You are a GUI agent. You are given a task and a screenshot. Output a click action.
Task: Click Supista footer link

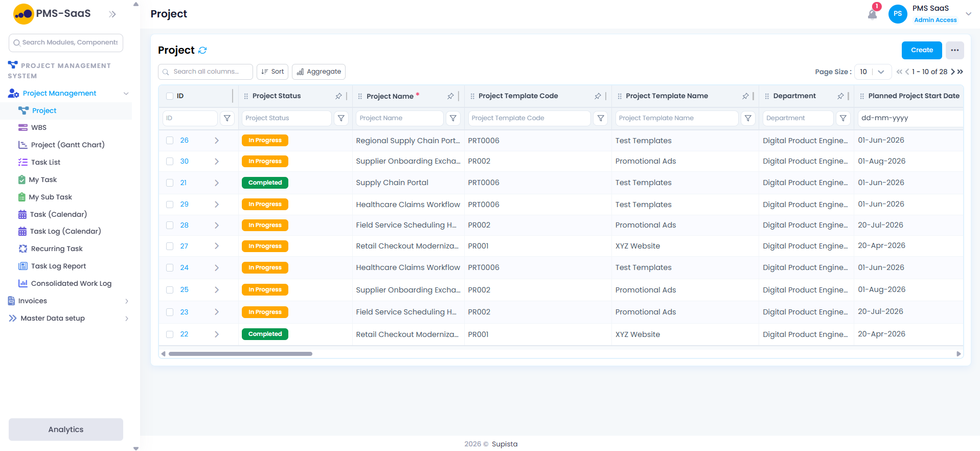[505, 444]
